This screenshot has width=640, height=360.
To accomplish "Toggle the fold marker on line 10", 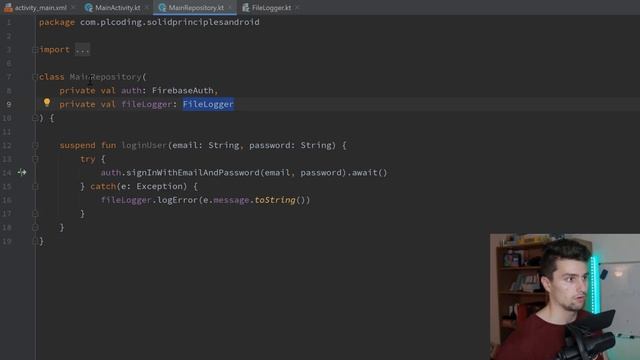I will 35,118.
